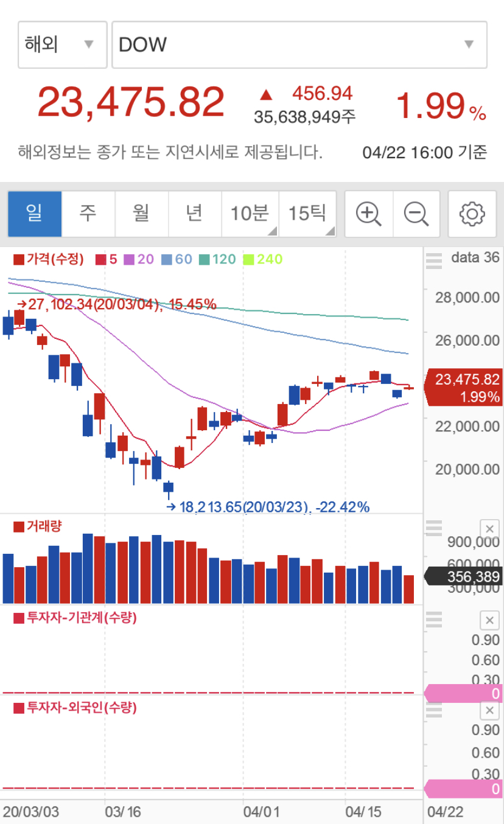Screen dimensions: 504x824
Task: Switch to the 월 monthly tab
Action: click(142, 214)
